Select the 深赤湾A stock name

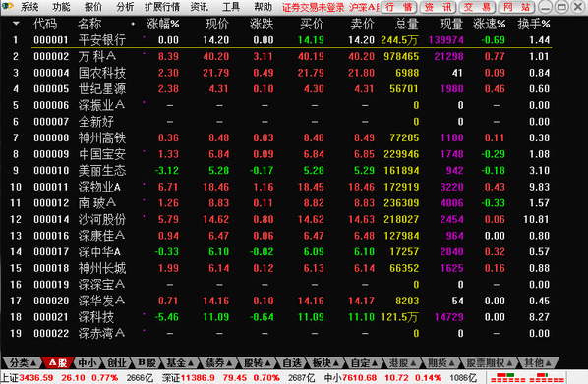pos(101,334)
